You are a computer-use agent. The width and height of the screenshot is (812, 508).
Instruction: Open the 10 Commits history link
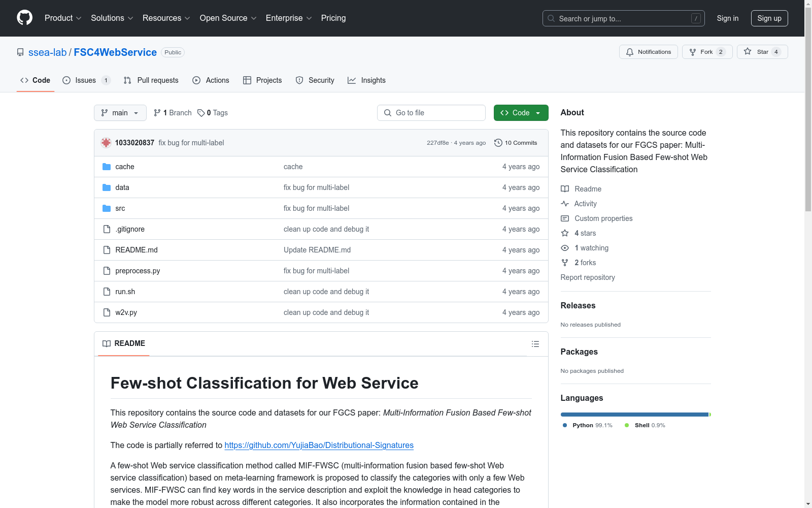click(x=516, y=143)
